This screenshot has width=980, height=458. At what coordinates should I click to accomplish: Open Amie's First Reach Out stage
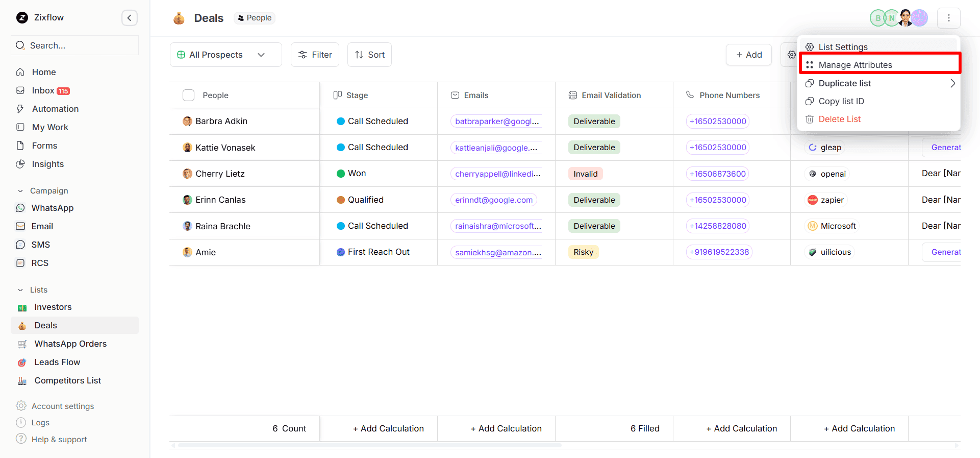[373, 252]
